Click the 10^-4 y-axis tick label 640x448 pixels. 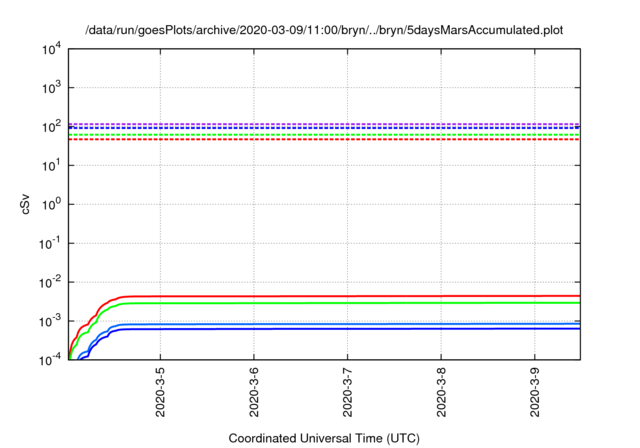point(51,359)
